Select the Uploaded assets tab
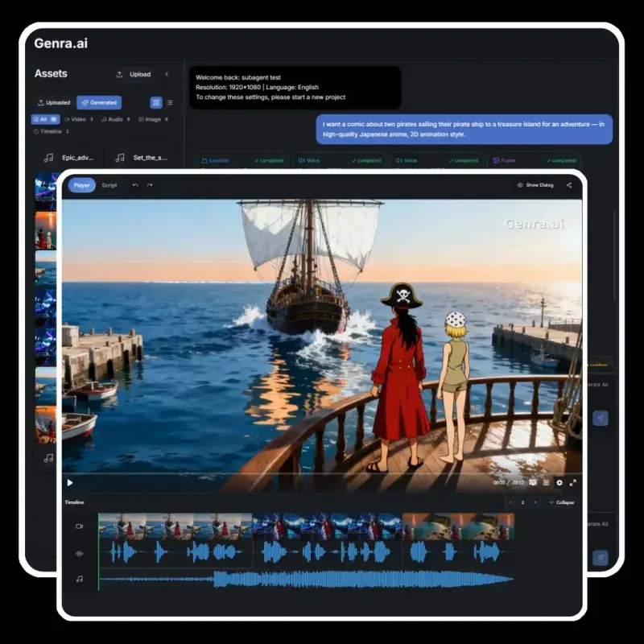The width and height of the screenshot is (644, 644). (54, 102)
